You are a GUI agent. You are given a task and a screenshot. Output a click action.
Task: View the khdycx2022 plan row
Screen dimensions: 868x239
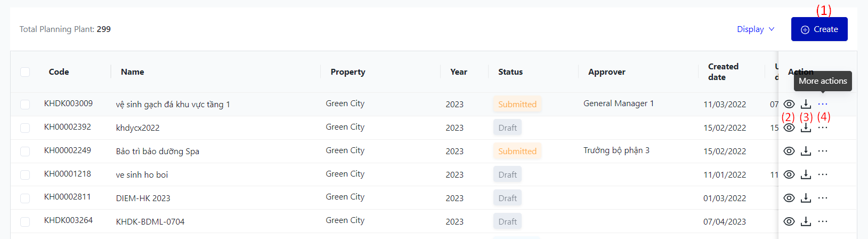click(x=789, y=128)
